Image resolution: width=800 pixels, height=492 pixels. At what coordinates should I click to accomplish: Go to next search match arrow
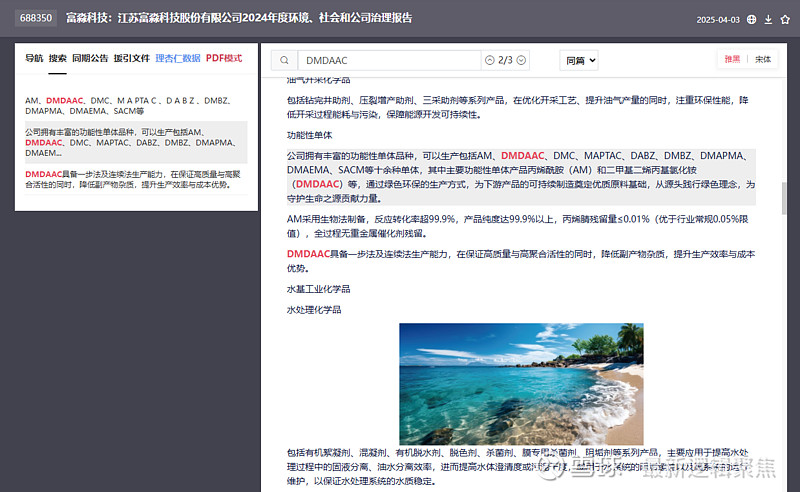[x=521, y=60]
